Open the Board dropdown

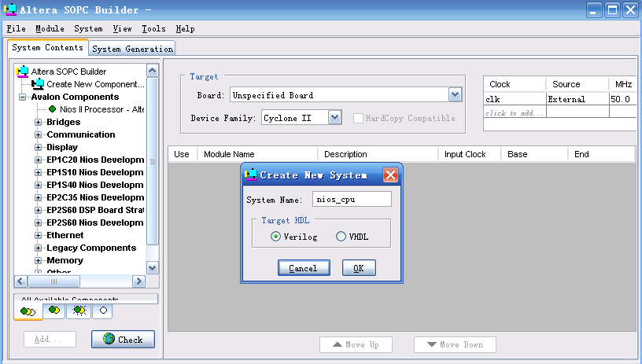455,95
